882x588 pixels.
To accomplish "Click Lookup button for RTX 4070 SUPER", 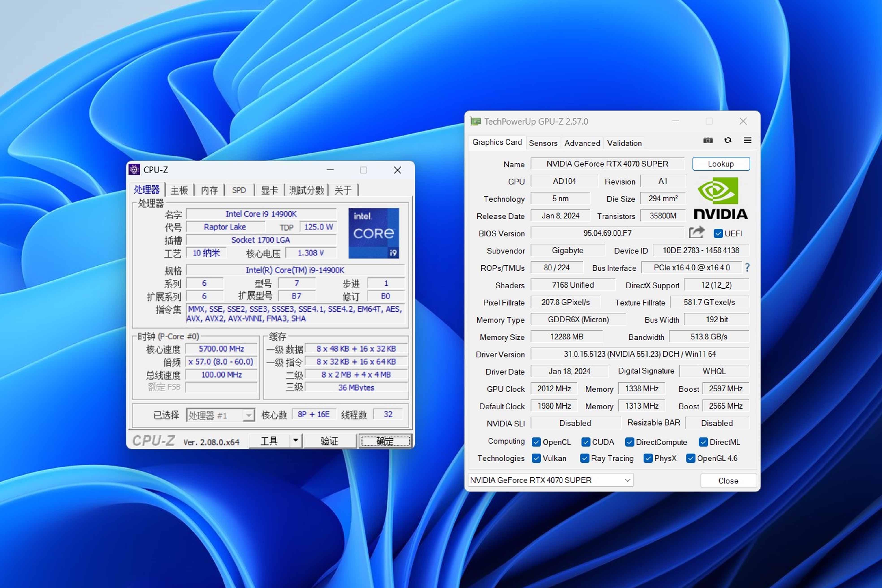I will (720, 163).
